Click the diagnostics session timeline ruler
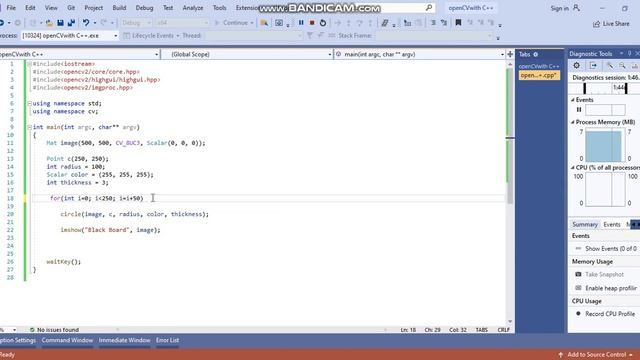This screenshot has height=360, width=640. [605, 88]
